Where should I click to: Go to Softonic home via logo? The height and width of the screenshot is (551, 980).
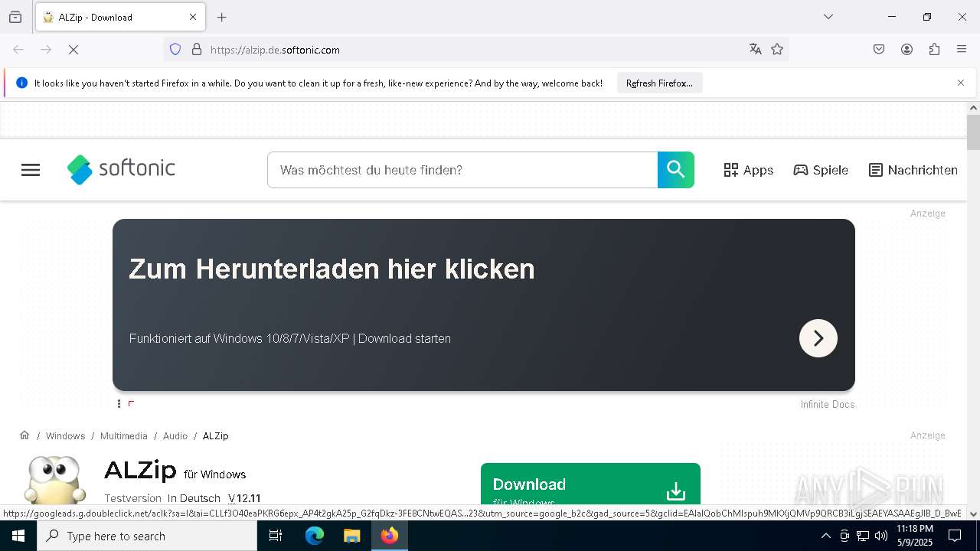(x=121, y=169)
